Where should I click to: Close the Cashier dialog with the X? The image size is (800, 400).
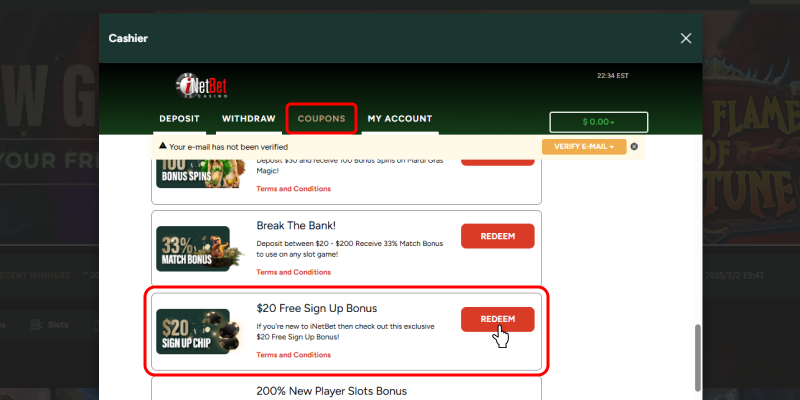coord(686,38)
